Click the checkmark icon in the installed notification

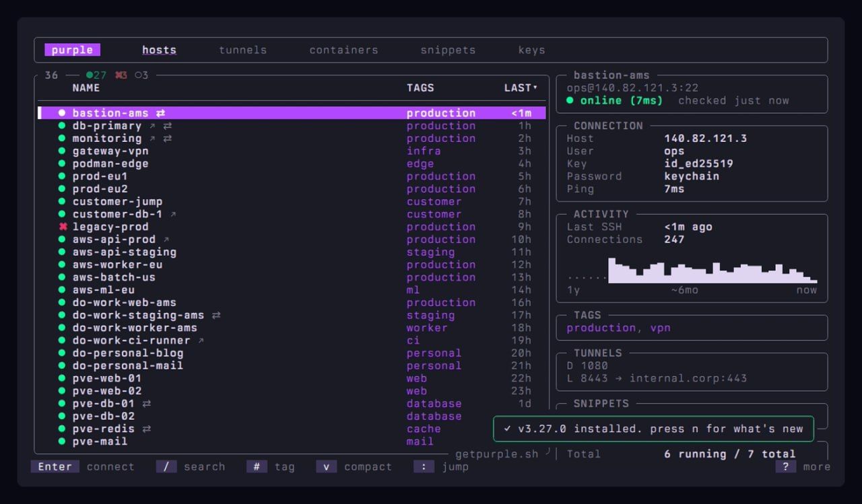pyautogui.click(x=507, y=429)
